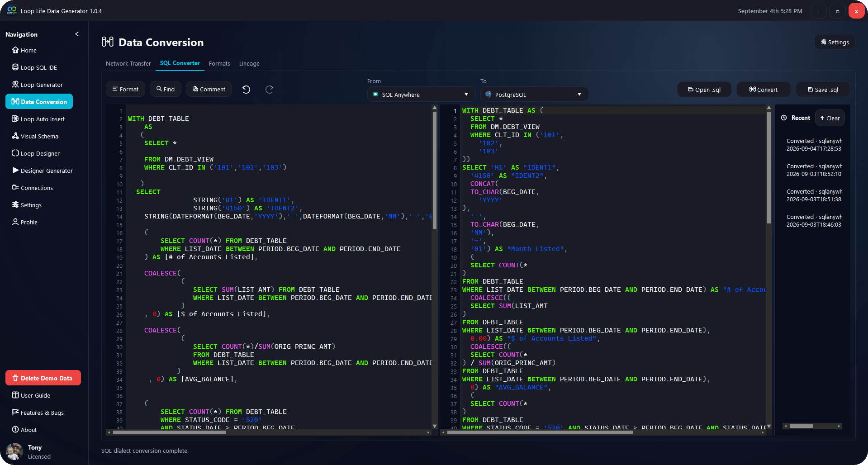Open the Profile page

click(x=24, y=222)
